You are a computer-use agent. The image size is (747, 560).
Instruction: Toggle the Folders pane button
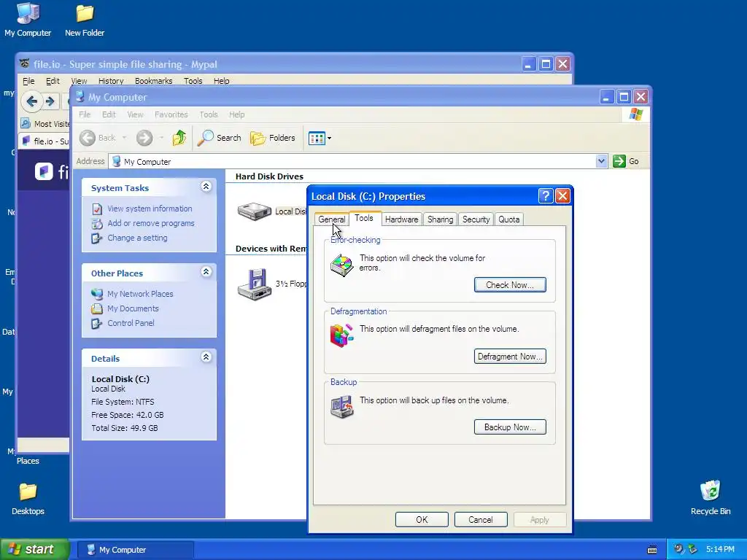pos(273,138)
